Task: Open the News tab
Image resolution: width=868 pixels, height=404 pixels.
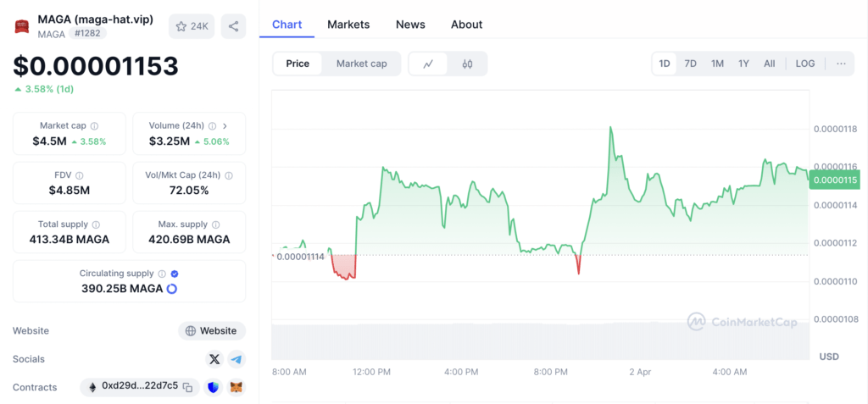Action: coord(411,25)
